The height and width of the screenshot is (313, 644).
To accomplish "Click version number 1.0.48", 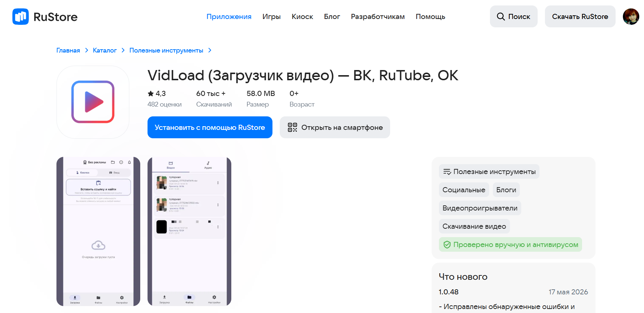I will (448, 292).
